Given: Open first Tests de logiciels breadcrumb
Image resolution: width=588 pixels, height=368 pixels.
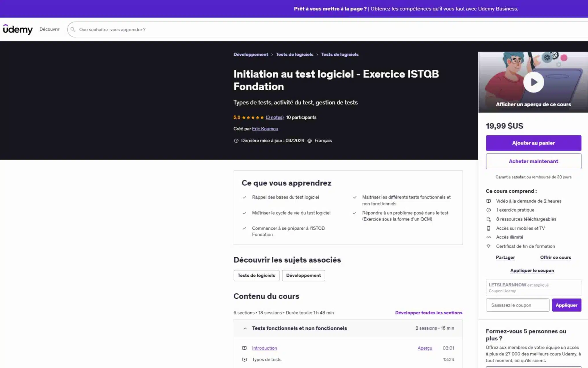Looking at the screenshot, I should coord(295,54).
